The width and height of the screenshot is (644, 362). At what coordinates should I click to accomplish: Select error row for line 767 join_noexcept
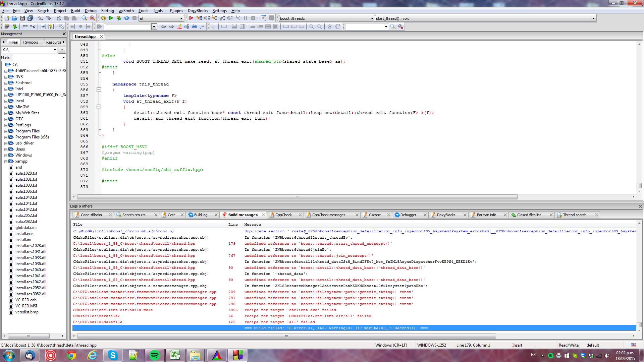[x=354, y=256]
